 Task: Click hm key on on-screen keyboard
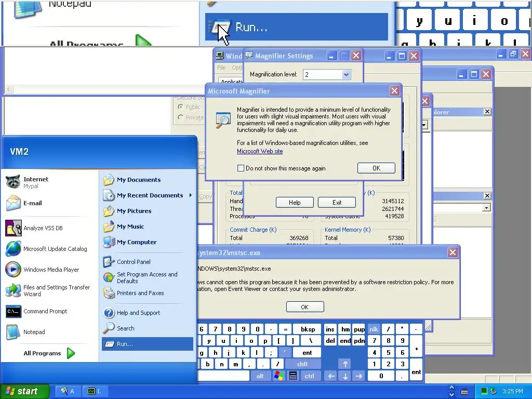click(345, 329)
